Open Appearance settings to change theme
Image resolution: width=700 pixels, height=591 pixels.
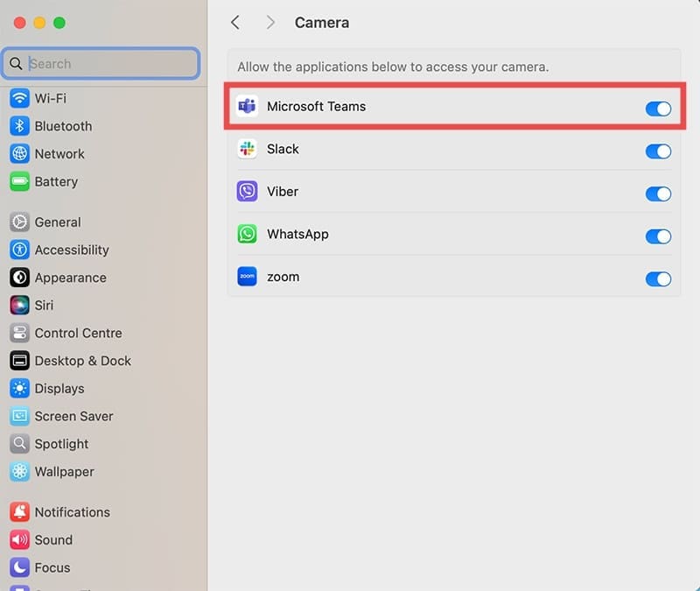[66, 277]
